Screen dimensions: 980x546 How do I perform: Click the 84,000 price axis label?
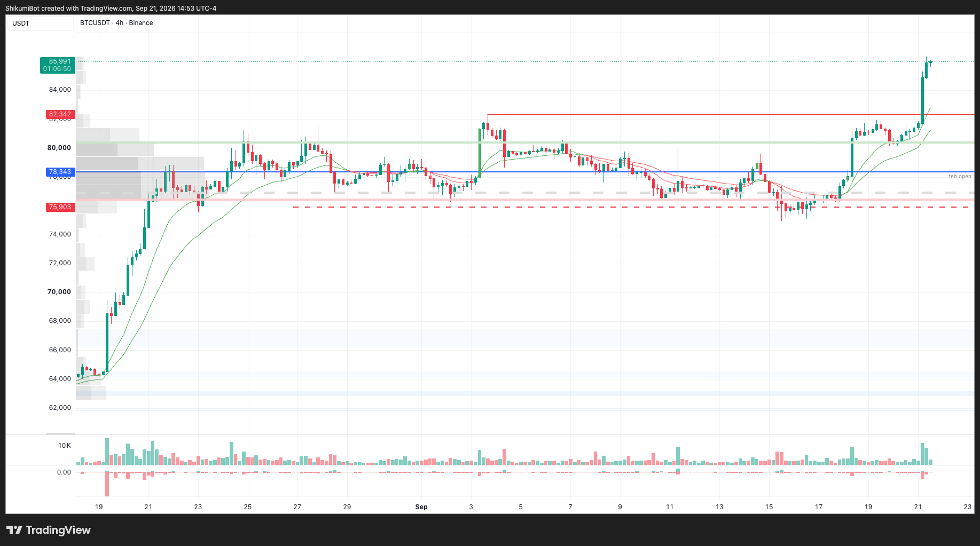60,90
